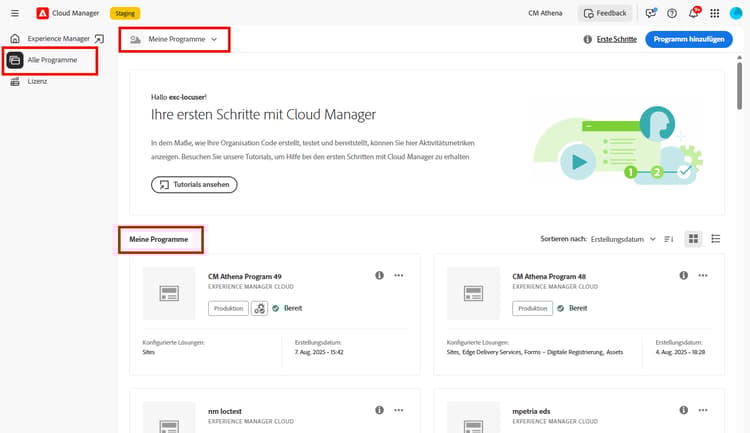The height and width of the screenshot is (433, 750).
Task: Open more options for mpetria eds
Action: (x=703, y=411)
